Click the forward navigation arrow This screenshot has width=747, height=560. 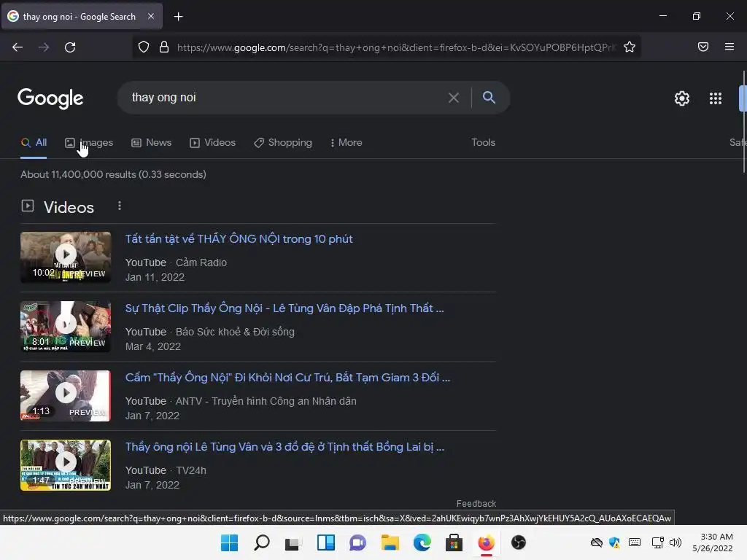[44, 47]
